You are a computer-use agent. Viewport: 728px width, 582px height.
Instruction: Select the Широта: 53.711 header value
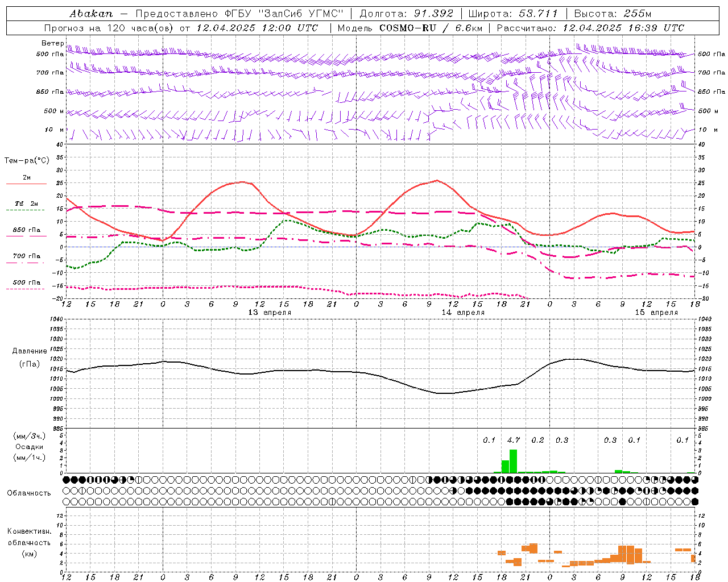click(513, 13)
